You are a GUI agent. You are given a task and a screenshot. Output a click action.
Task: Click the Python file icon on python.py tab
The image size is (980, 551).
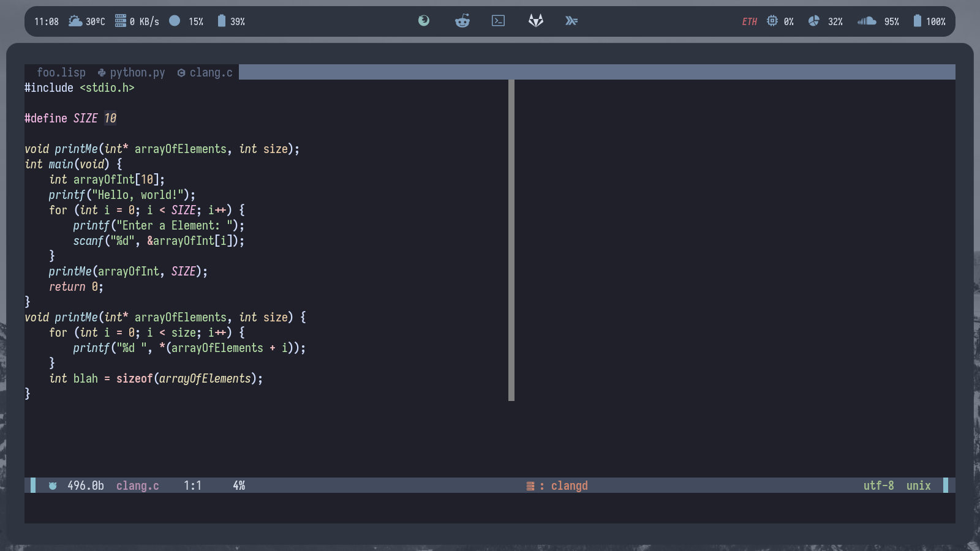point(102,72)
